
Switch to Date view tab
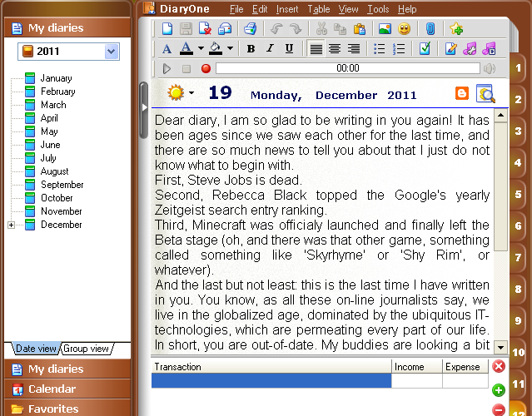tap(36, 349)
